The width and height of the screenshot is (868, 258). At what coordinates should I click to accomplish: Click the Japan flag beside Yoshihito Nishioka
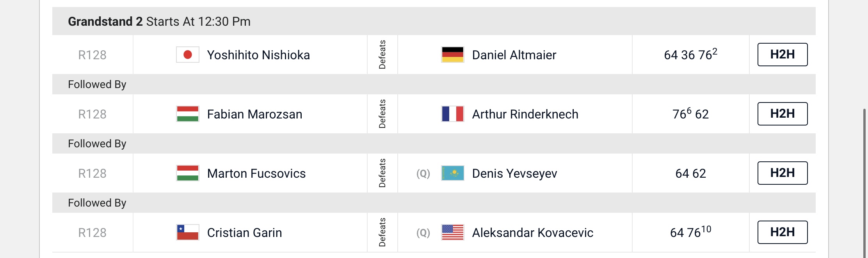[x=188, y=55]
